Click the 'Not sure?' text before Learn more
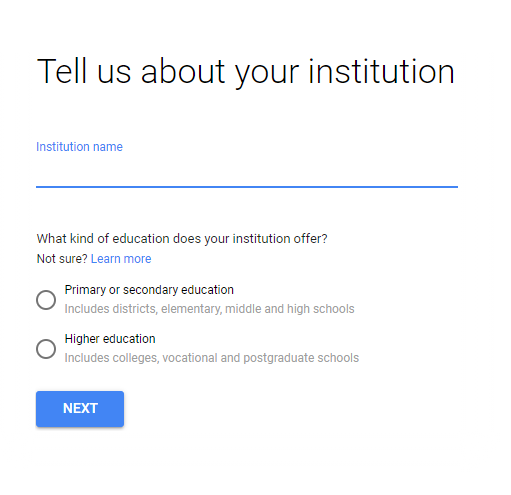This screenshot has height=495, width=511. pos(62,259)
